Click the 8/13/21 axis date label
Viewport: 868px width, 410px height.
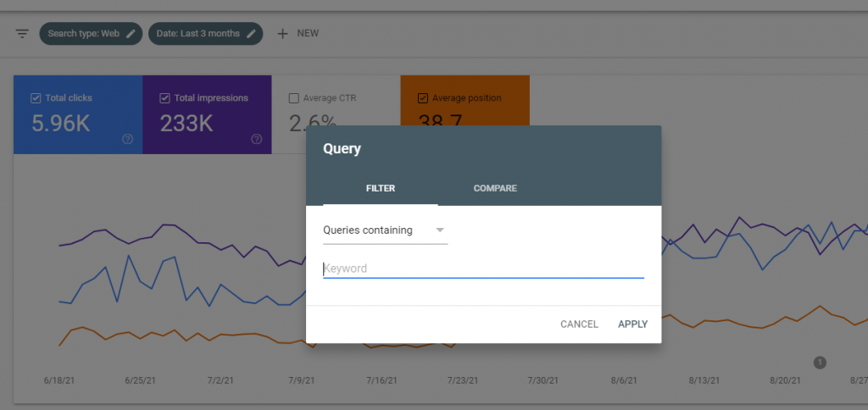(x=704, y=380)
